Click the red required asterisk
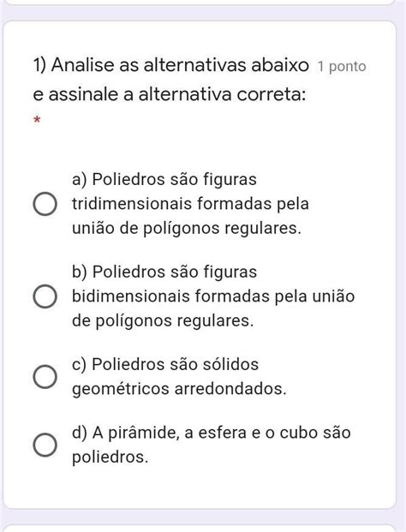The image size is (406, 532). click(x=37, y=120)
